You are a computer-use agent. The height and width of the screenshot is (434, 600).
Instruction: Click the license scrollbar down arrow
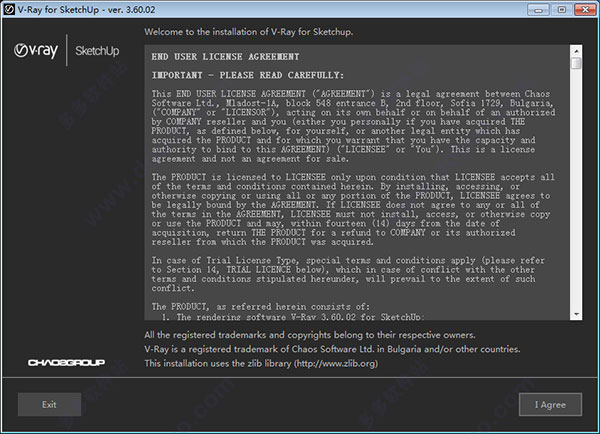(x=576, y=315)
